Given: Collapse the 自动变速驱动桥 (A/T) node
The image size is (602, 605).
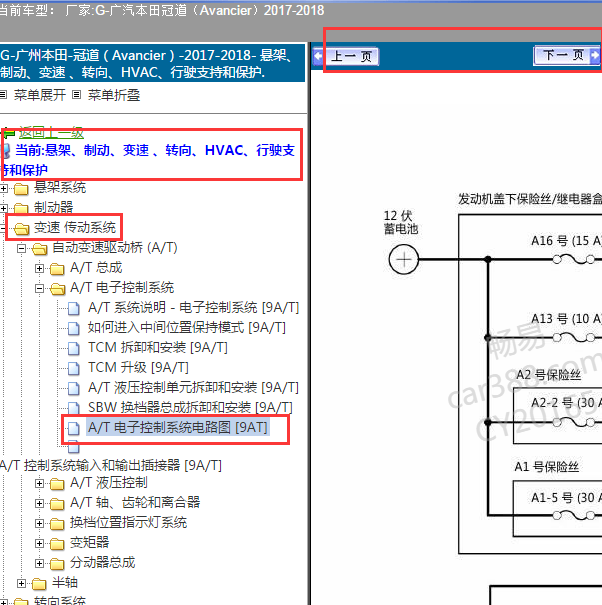Looking at the screenshot, I should (22, 248).
